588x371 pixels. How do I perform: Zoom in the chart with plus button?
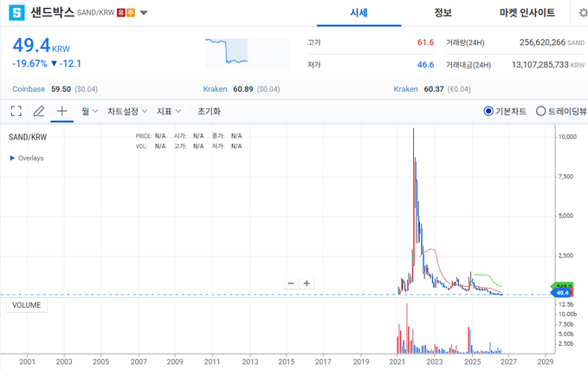(307, 283)
